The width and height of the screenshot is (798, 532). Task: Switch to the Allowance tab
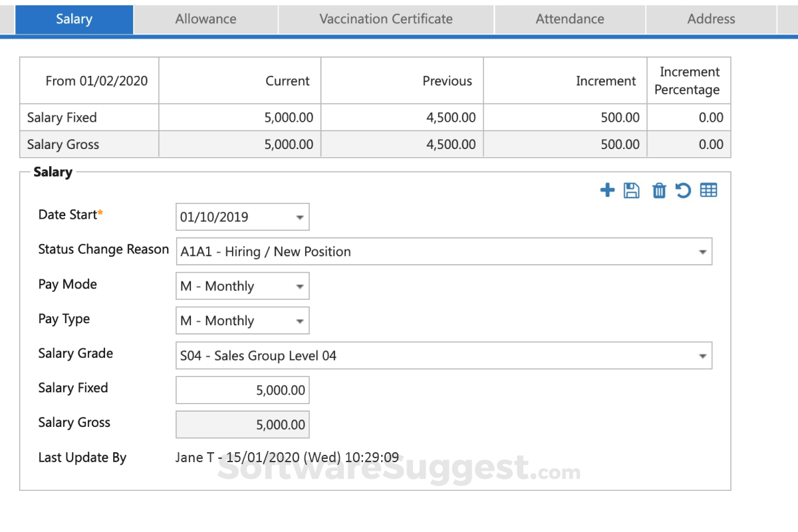point(205,19)
